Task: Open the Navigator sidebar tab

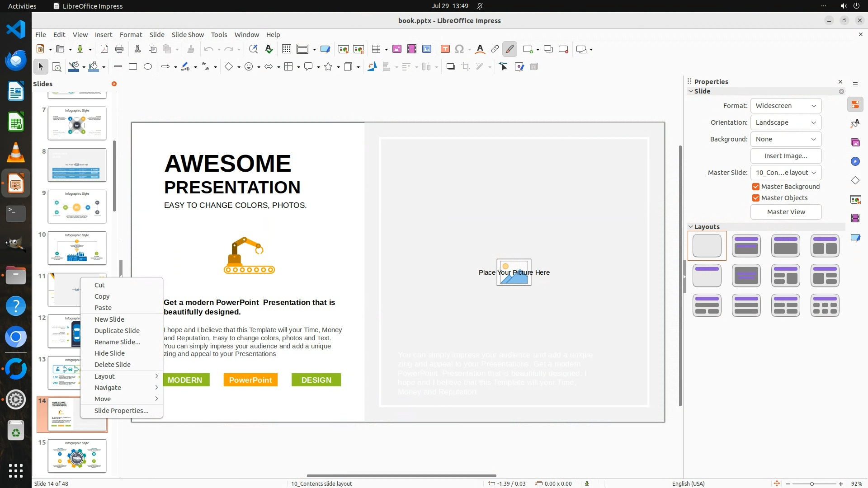Action: [x=855, y=161]
